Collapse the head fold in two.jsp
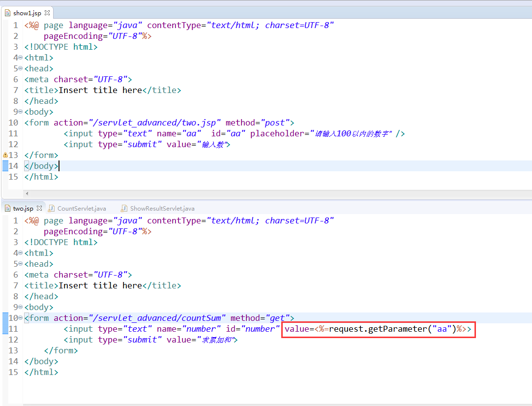 (x=20, y=264)
